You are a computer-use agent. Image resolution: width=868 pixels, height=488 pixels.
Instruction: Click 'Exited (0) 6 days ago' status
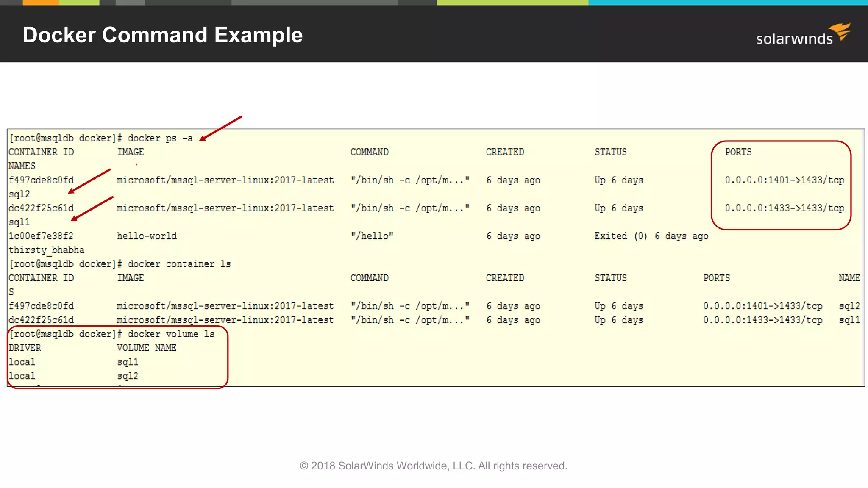coord(651,236)
